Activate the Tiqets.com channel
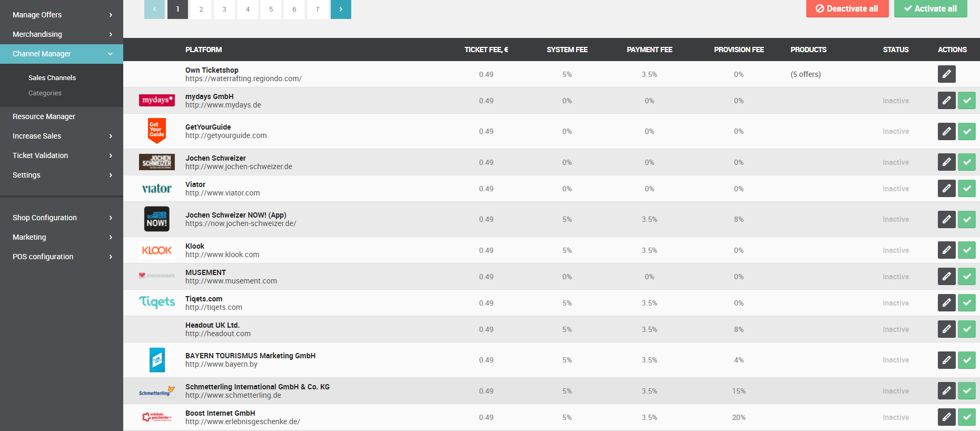This screenshot has width=980, height=431. (967, 303)
